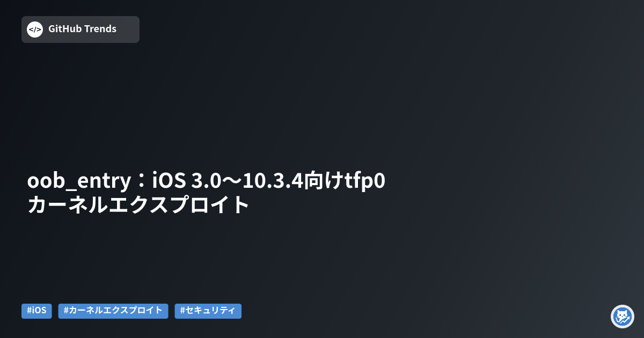Open the #セキュリティ tag
Viewport: 644px width, 338px height.
pos(208,311)
